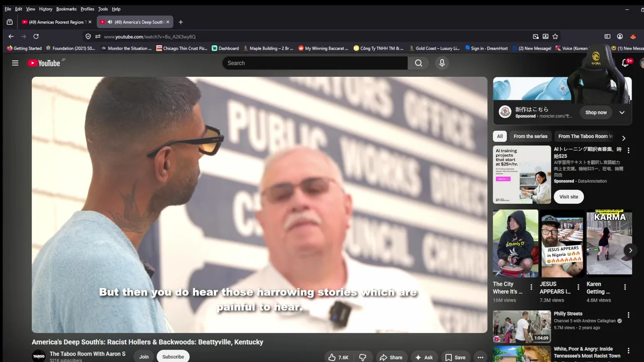Open the Philly Streets video thumbnail

(522, 327)
